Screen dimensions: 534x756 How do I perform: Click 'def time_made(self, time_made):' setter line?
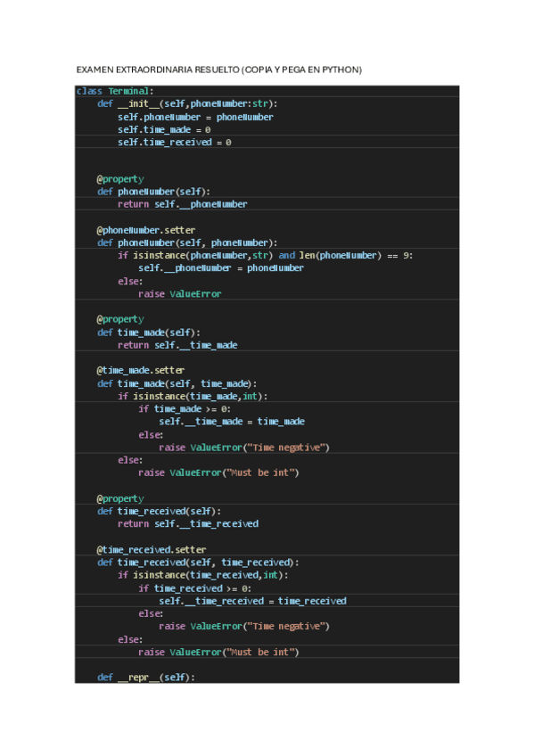click(x=177, y=383)
